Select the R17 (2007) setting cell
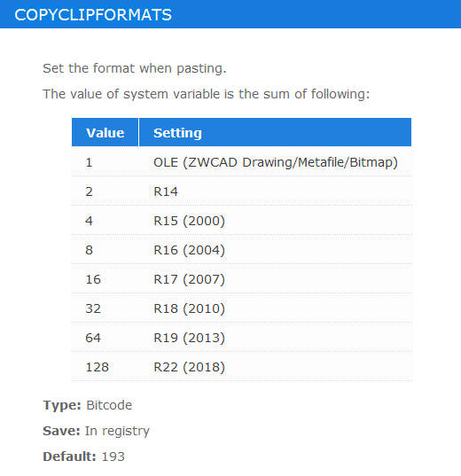Image resolution: width=461 pixels, height=476 pixels. pyautogui.click(x=275, y=278)
